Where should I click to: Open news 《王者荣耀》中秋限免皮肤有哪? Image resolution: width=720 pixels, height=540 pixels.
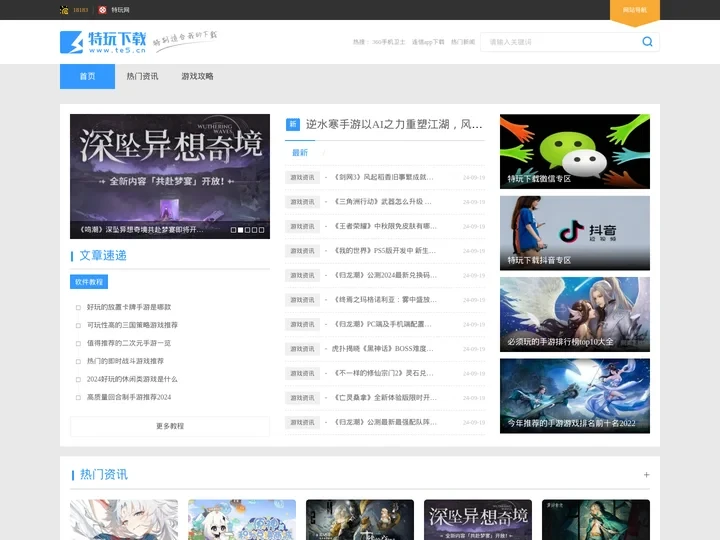click(x=384, y=226)
